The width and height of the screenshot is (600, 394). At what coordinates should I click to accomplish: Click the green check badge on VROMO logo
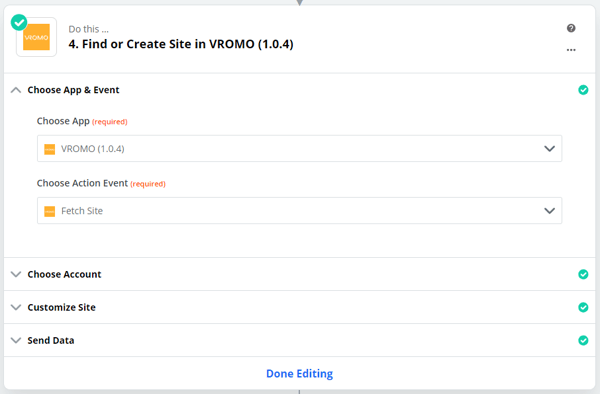point(19,22)
